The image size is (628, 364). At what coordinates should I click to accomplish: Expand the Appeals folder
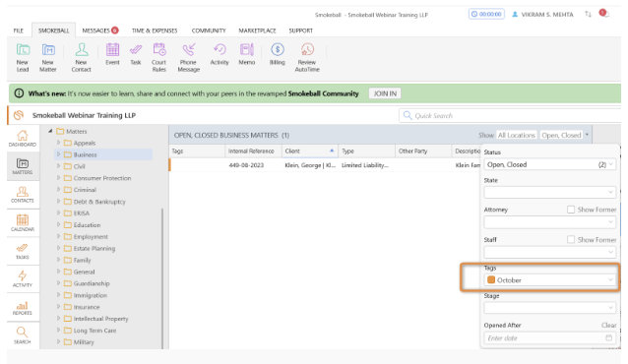click(58, 143)
